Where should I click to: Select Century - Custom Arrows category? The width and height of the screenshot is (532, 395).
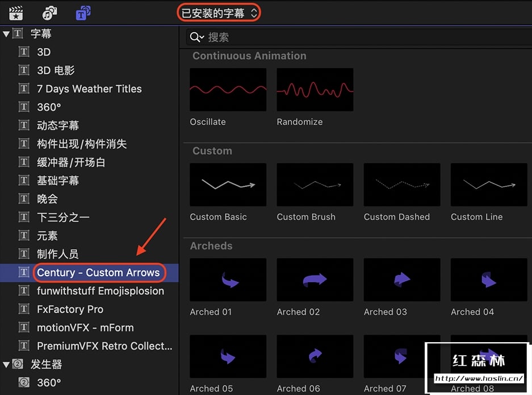click(x=89, y=272)
